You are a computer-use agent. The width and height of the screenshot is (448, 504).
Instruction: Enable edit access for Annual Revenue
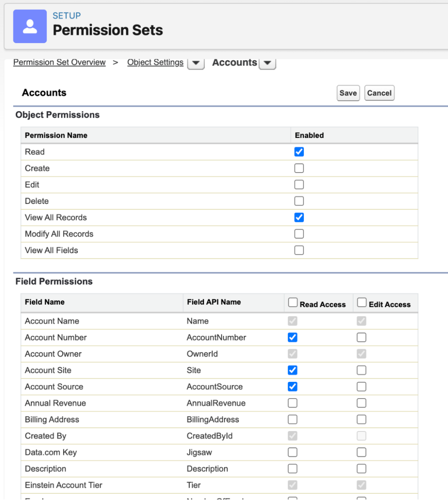pos(362,403)
